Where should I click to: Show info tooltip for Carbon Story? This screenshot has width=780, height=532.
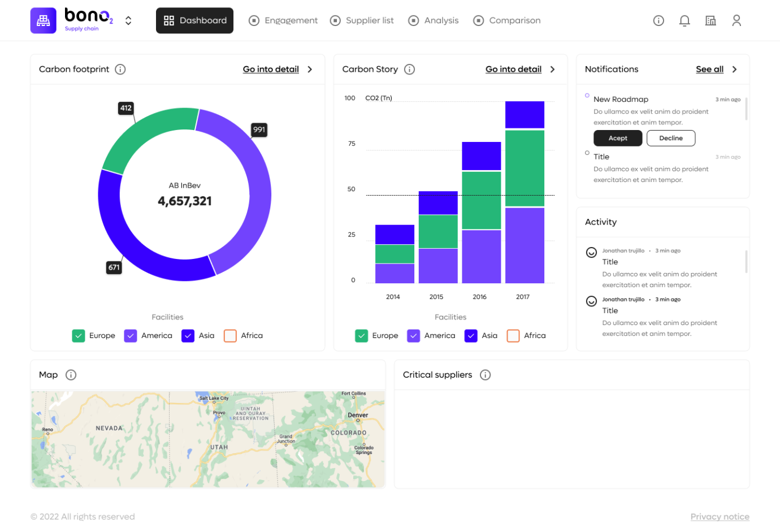(x=410, y=70)
